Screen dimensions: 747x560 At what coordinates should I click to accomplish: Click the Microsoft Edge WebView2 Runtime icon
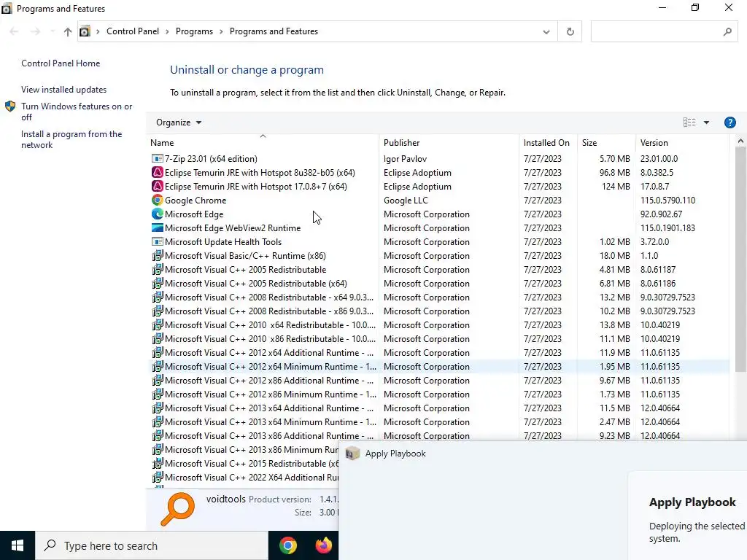(x=158, y=227)
